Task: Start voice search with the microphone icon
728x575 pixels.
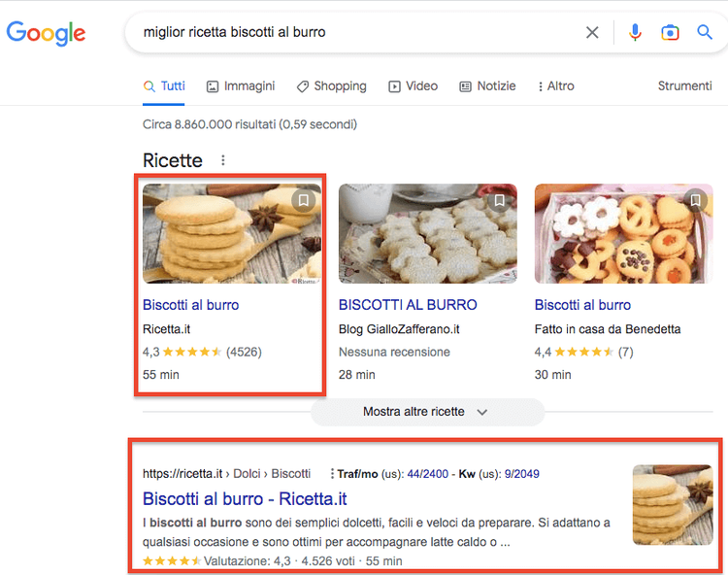Action: (x=635, y=32)
